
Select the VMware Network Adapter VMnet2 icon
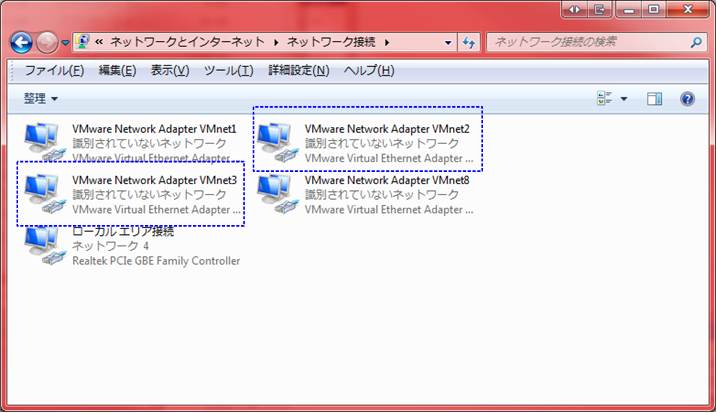coord(275,141)
